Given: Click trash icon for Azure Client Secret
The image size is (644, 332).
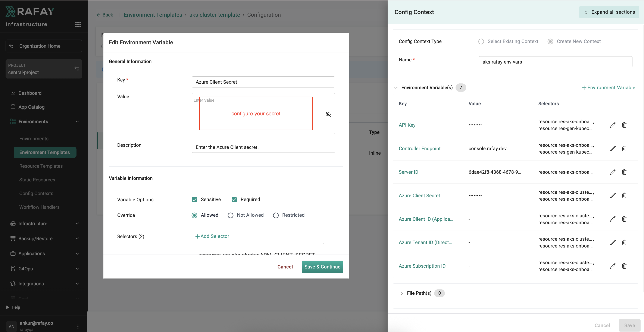Looking at the screenshot, I should 624,196.
